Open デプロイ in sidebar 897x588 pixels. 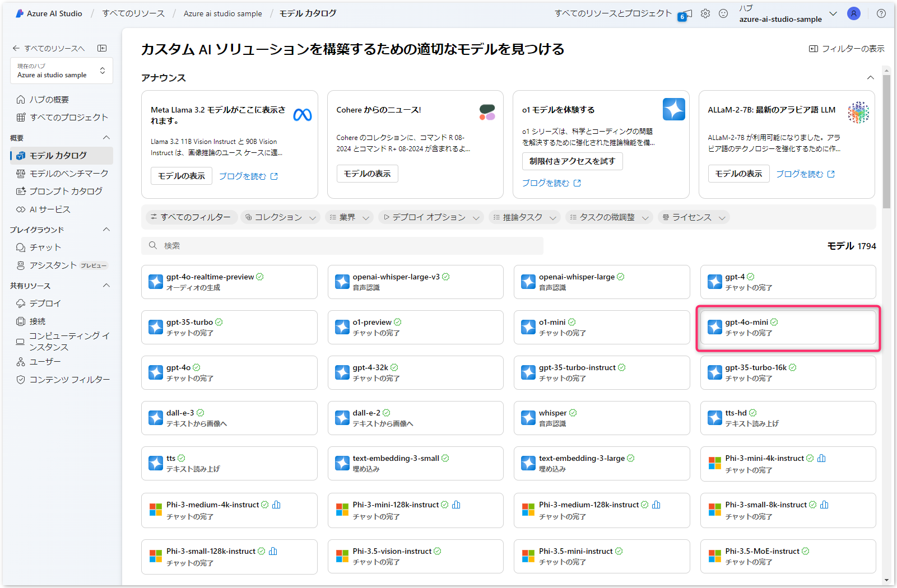(62, 304)
